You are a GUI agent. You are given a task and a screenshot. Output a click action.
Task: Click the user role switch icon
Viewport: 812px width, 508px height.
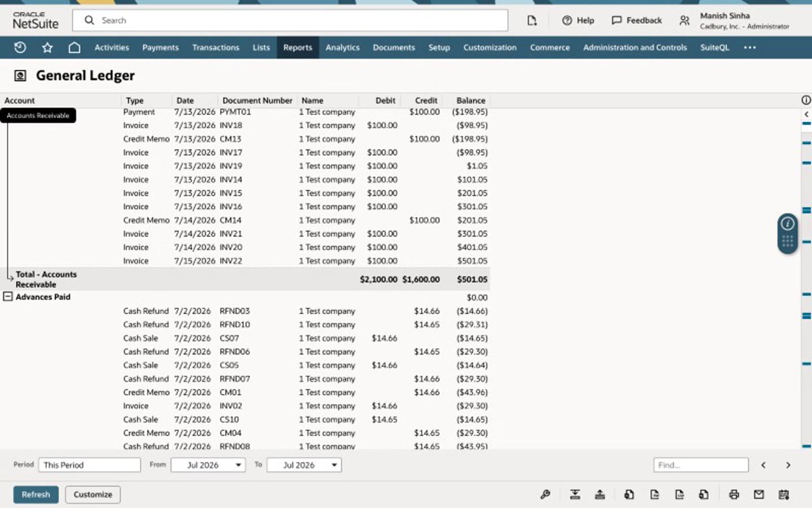tap(684, 20)
